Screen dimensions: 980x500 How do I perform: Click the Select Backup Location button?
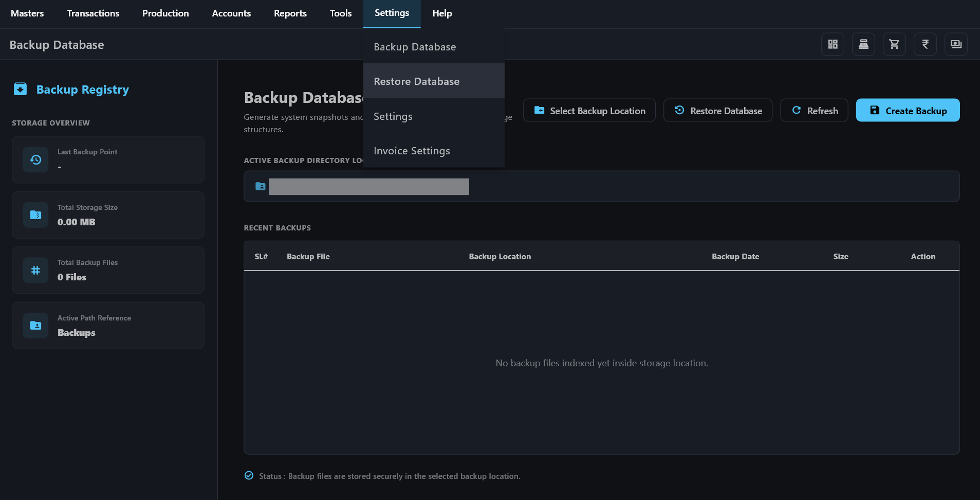[x=589, y=111]
